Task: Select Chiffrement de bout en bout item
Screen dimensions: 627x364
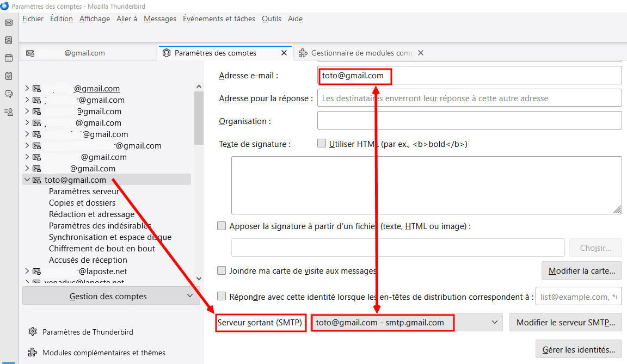Action: (102, 249)
